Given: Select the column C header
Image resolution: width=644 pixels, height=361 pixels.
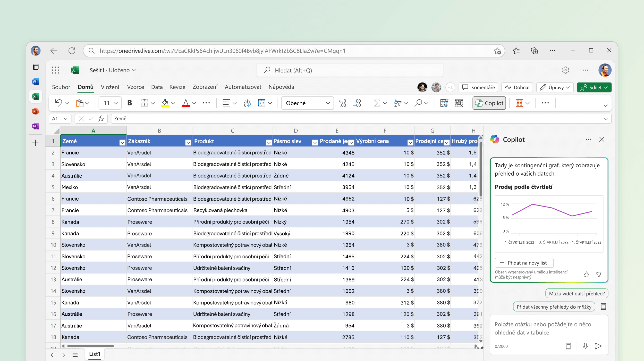Looking at the screenshot, I should coord(233,131).
